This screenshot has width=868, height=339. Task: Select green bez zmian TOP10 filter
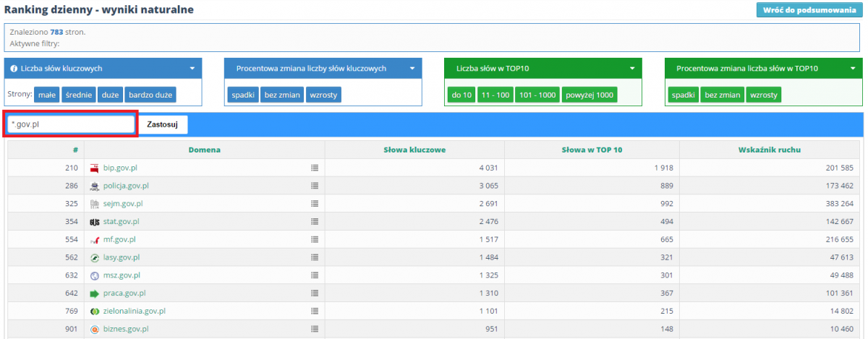click(x=722, y=95)
